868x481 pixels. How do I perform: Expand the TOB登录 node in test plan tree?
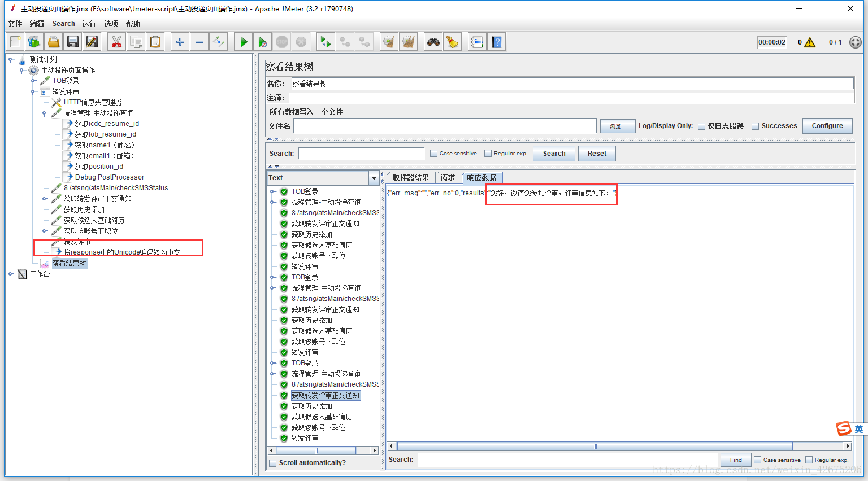[33, 81]
